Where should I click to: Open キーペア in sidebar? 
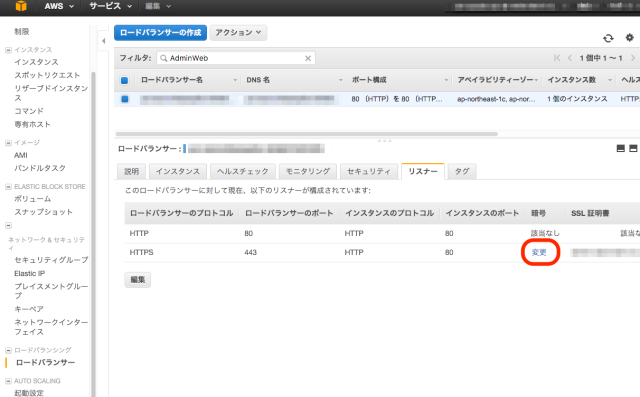(x=29, y=309)
